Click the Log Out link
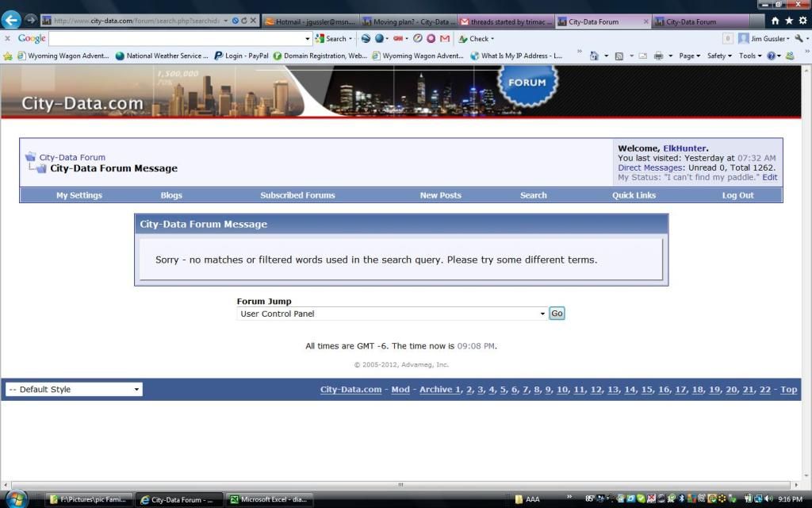The width and height of the screenshot is (812, 508). (x=738, y=195)
